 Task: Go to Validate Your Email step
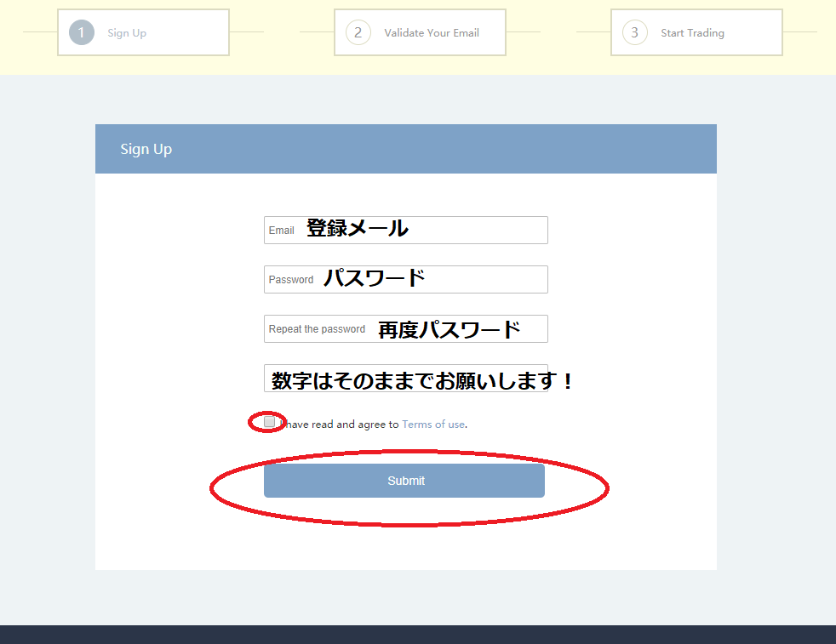coord(421,32)
